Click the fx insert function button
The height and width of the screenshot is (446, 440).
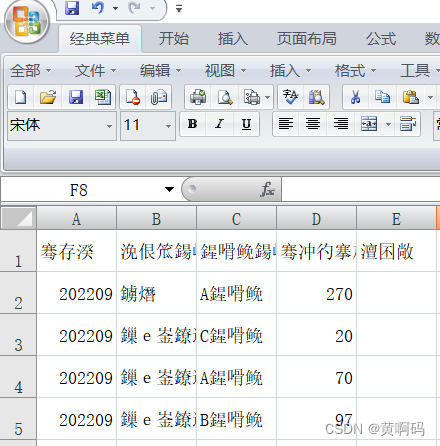click(x=267, y=189)
